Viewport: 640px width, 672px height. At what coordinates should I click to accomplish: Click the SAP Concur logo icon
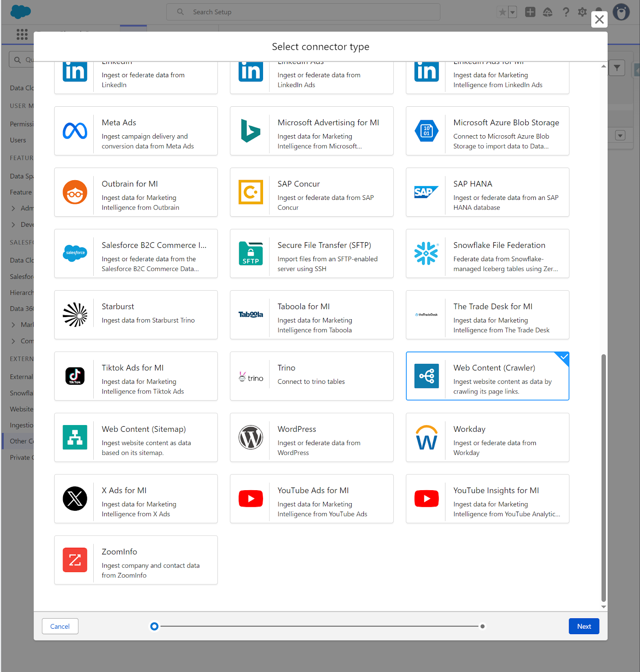[251, 192]
